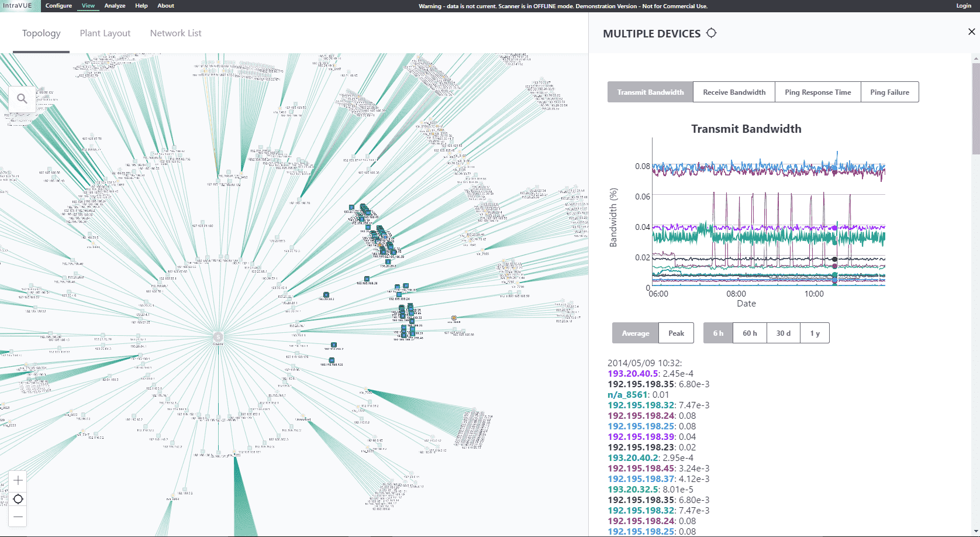
Task: Open the Analyze menu
Action: 115,6
